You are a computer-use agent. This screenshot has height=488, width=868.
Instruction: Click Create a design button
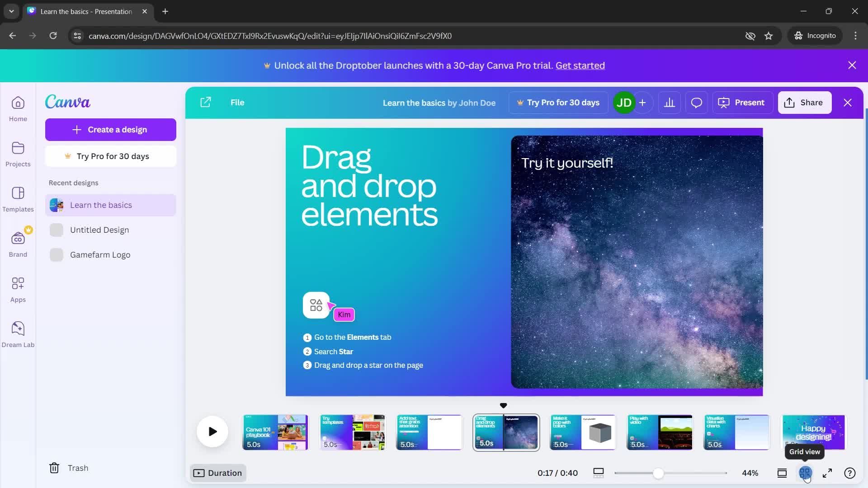point(111,129)
